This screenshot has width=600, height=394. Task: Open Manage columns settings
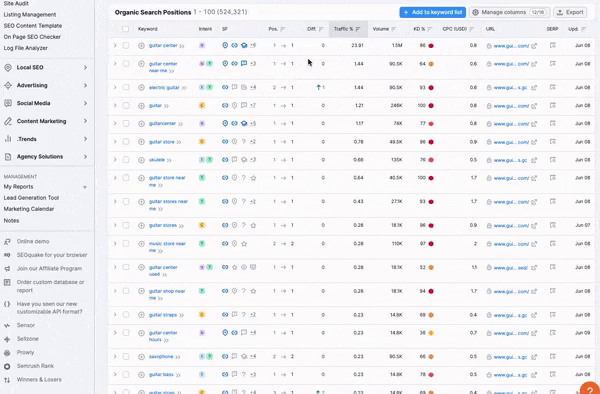click(x=510, y=12)
